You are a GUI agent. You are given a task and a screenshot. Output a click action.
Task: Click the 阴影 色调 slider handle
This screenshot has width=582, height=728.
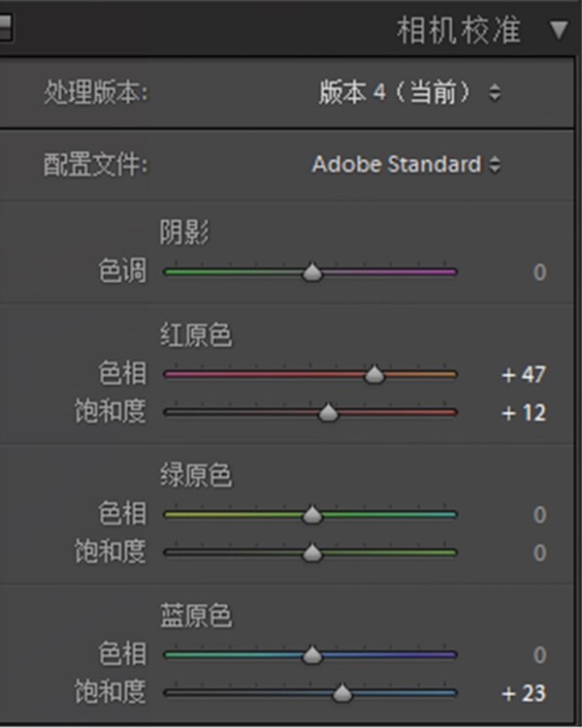coord(312,272)
